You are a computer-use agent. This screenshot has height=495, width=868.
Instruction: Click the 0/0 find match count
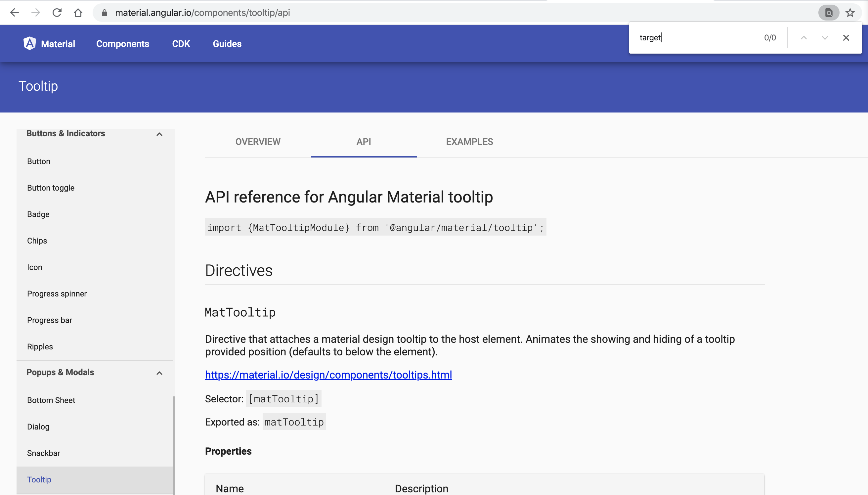770,38
